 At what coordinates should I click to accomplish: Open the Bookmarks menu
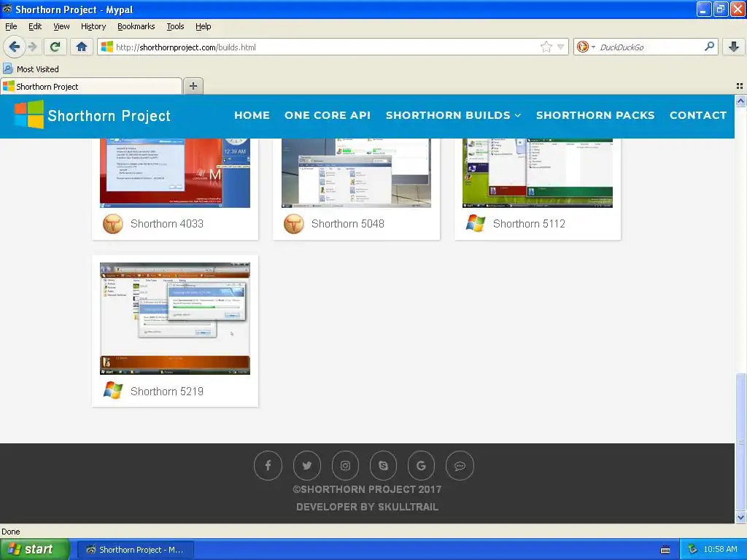click(x=136, y=26)
